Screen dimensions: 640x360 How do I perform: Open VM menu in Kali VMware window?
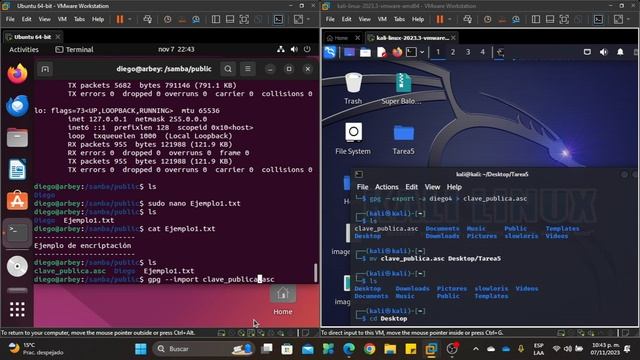coord(382,19)
